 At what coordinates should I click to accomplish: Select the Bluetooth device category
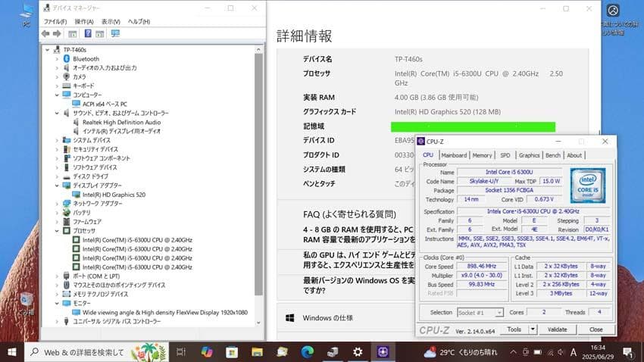[x=86, y=58]
